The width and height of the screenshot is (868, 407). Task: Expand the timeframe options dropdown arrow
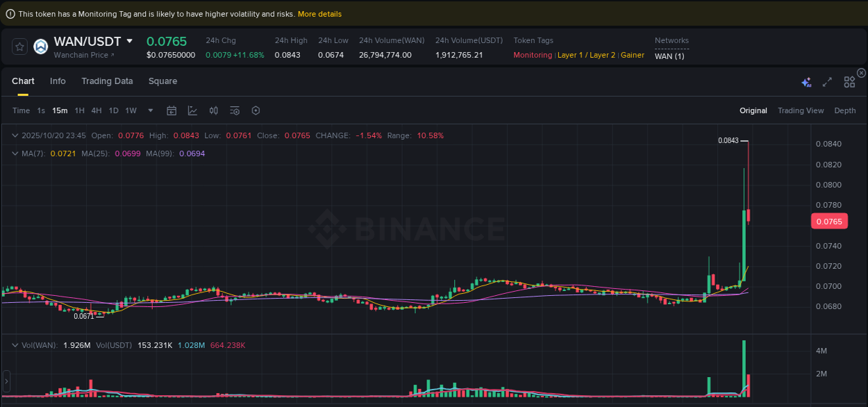[150, 110]
